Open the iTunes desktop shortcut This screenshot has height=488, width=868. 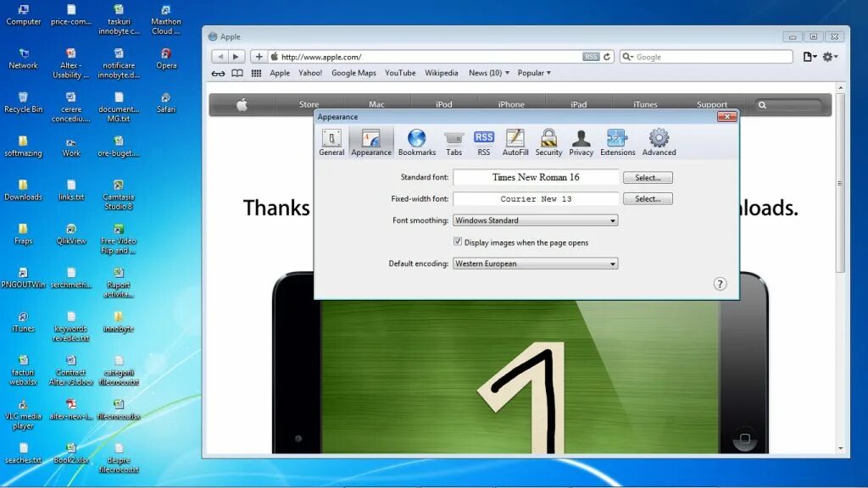point(23,322)
